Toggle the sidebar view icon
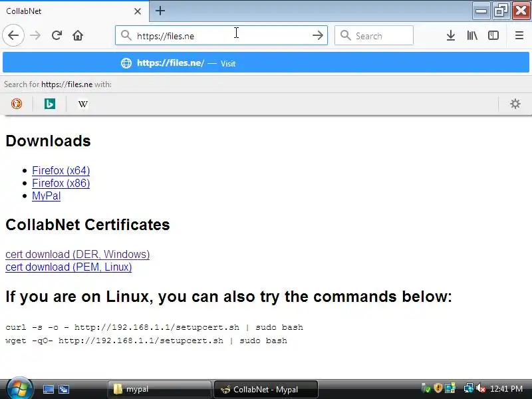 493,35
